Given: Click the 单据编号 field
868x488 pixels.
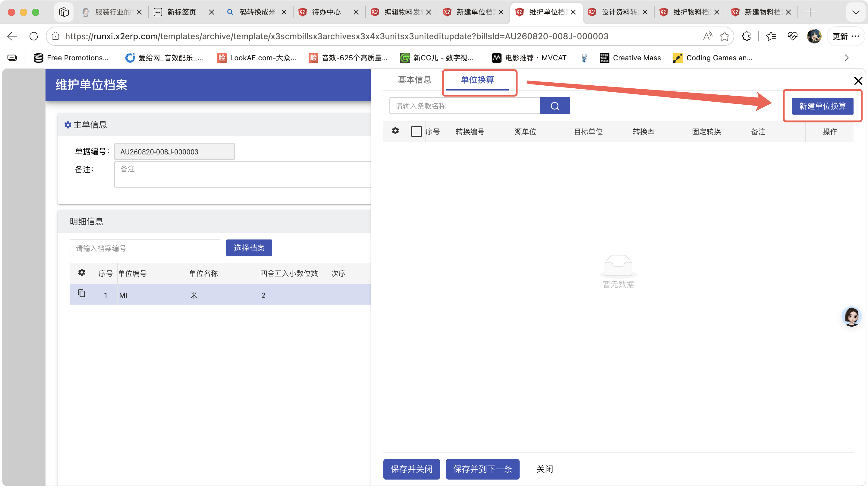Looking at the screenshot, I should 174,151.
